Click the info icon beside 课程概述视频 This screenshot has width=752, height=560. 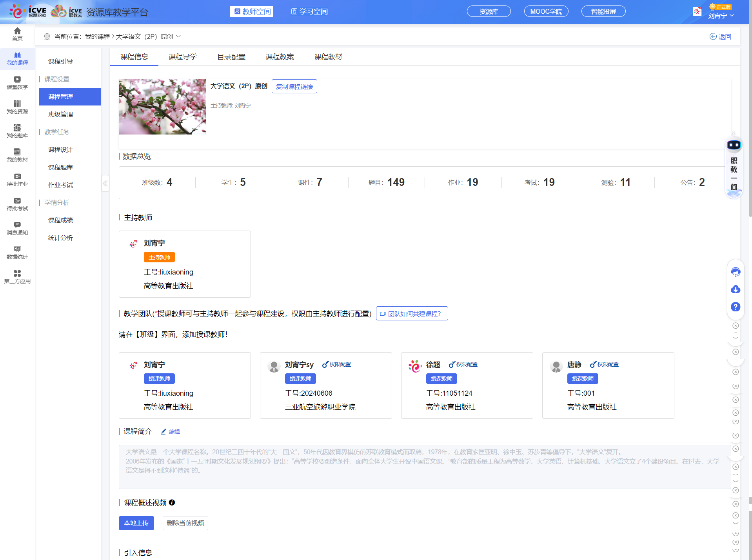pos(172,503)
